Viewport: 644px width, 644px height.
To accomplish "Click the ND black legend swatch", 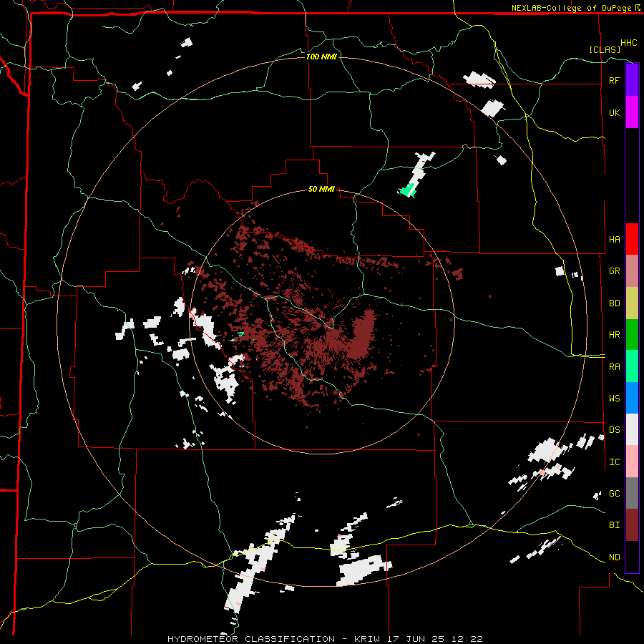I will (x=632, y=557).
